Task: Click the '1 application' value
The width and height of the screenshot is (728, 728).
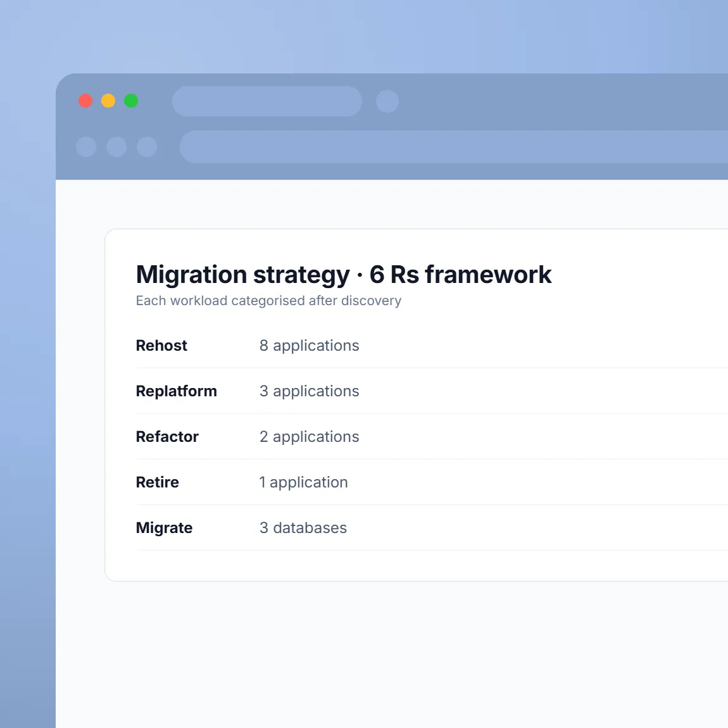Action: click(303, 482)
